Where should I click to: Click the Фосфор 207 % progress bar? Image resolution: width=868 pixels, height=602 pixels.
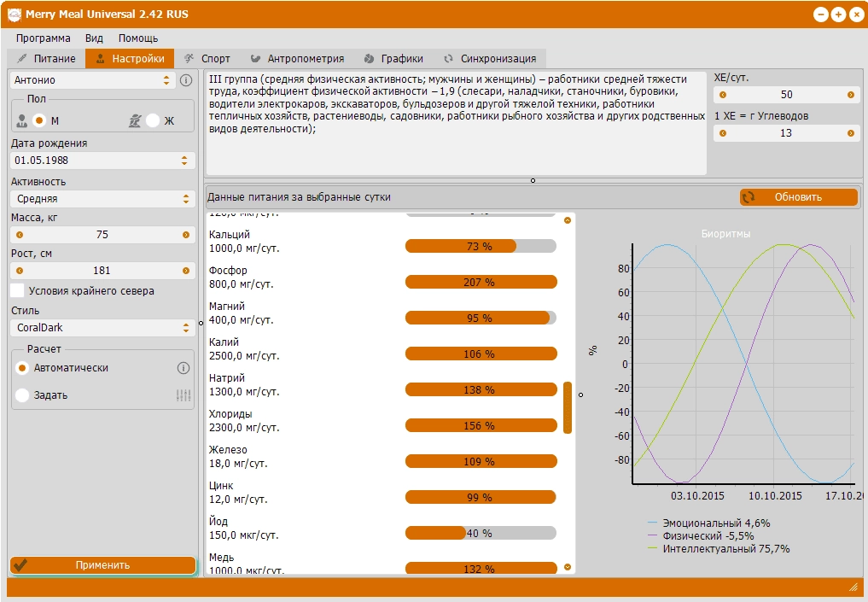[481, 283]
